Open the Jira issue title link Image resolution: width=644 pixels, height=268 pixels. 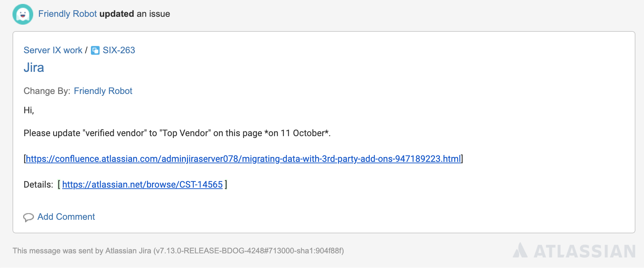(x=34, y=68)
